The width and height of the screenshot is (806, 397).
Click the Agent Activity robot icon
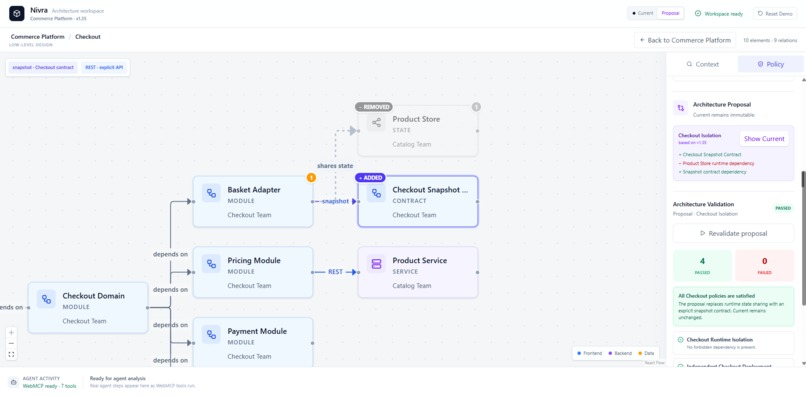pyautogui.click(x=14, y=382)
